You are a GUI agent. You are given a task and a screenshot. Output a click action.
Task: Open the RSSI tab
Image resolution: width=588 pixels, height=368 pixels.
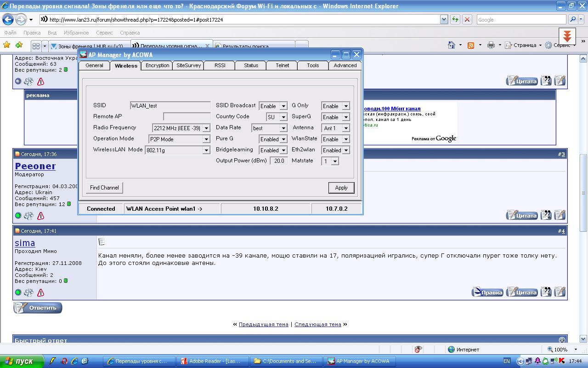(220, 65)
